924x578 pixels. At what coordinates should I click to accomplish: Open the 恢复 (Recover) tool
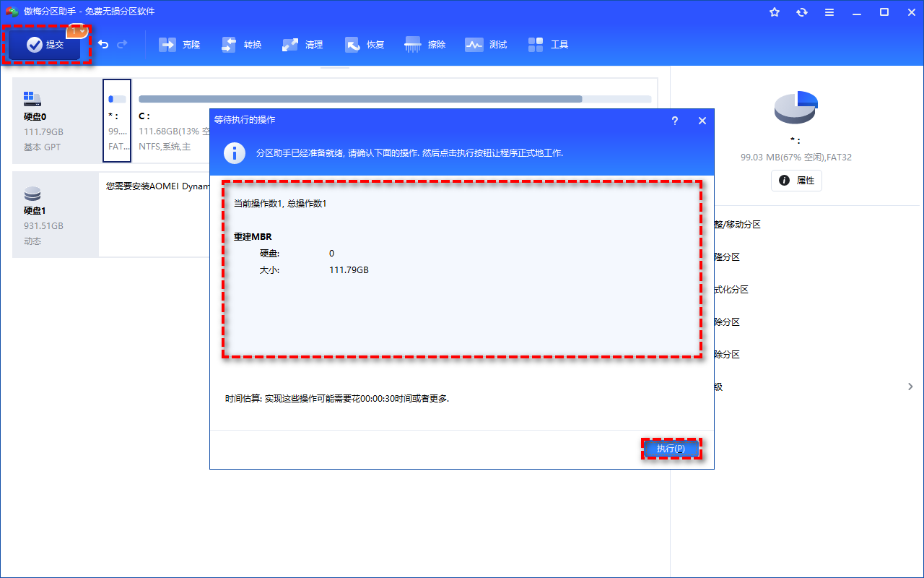pos(365,45)
